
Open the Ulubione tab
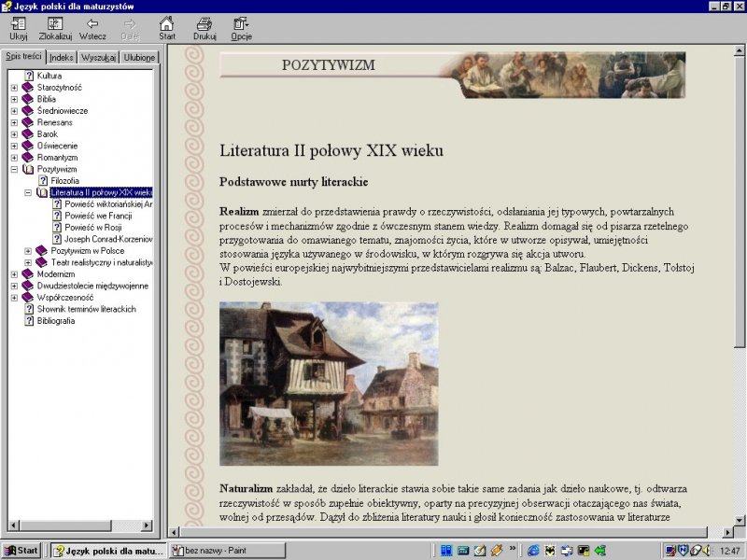[x=139, y=58]
